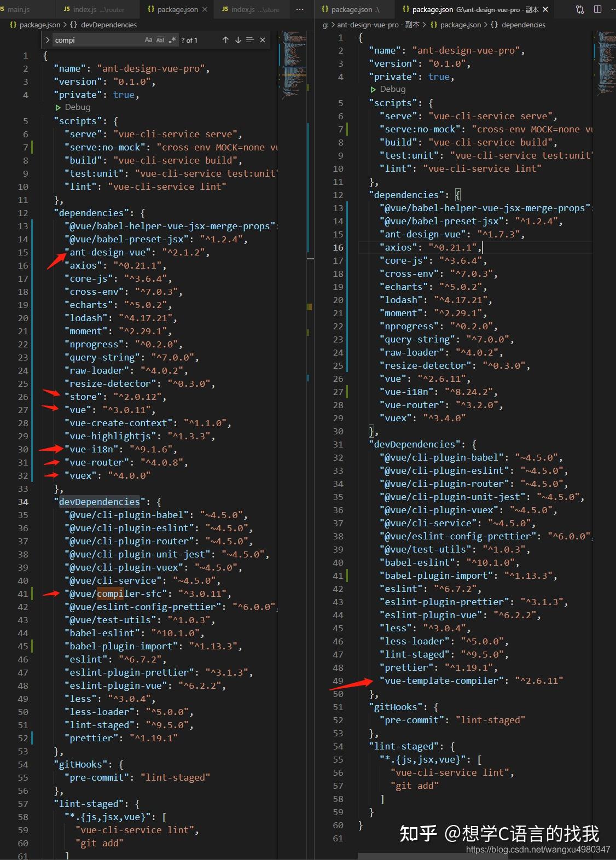Close the package.json 副本 tab
Screen dimensions: 616x860
[x=545, y=9]
